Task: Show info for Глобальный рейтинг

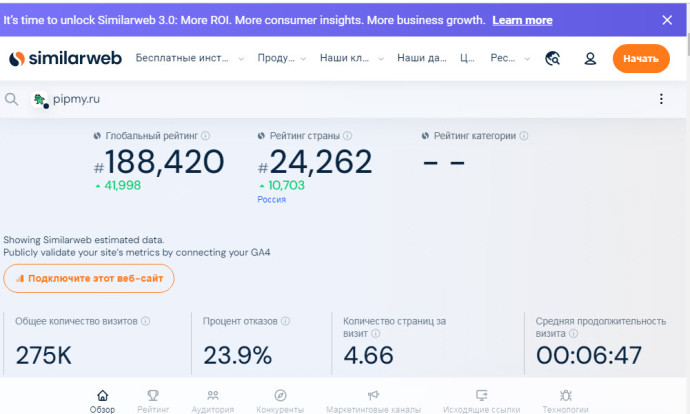Action: coord(206,136)
